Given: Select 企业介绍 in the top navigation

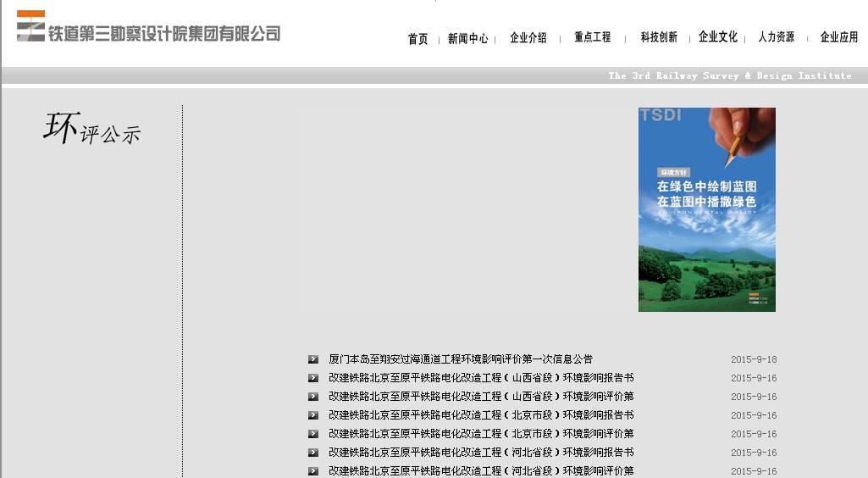Looking at the screenshot, I should (528, 38).
